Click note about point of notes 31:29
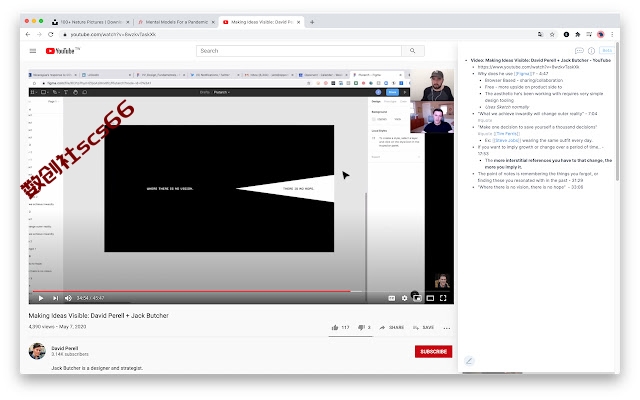The image size is (640, 400). (538, 177)
